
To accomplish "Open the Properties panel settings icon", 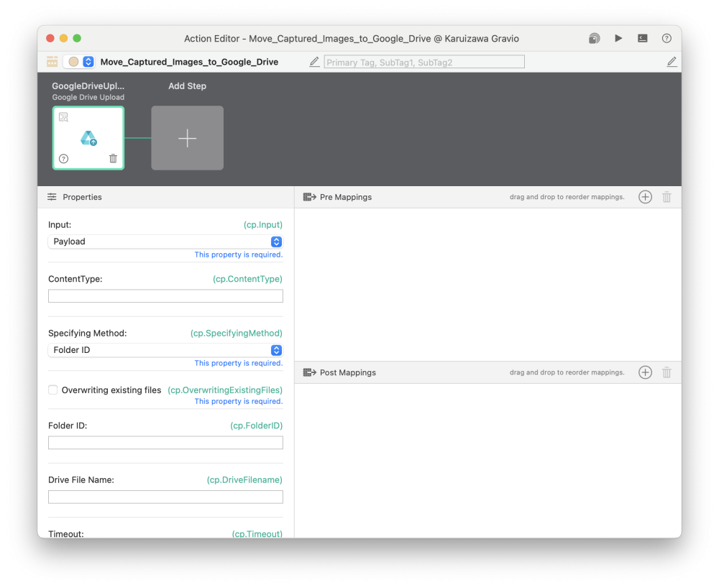I will click(52, 196).
